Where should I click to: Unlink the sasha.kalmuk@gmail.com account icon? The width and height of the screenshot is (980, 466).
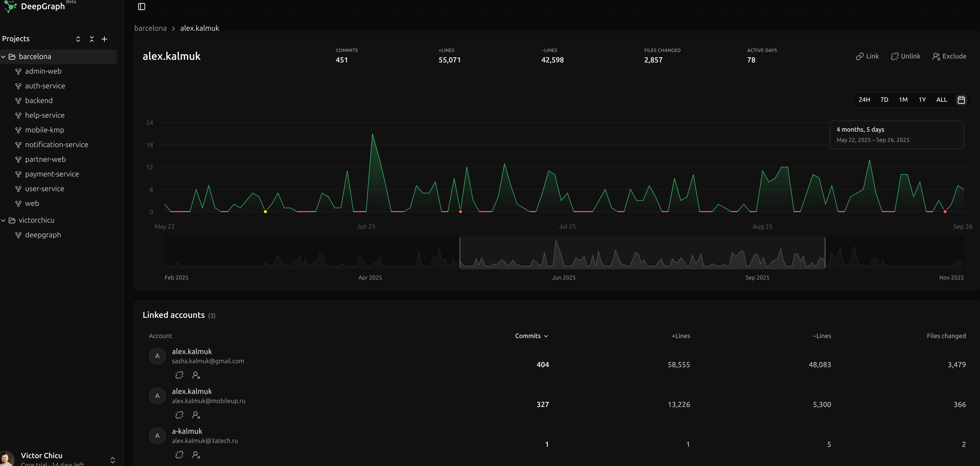click(x=179, y=375)
